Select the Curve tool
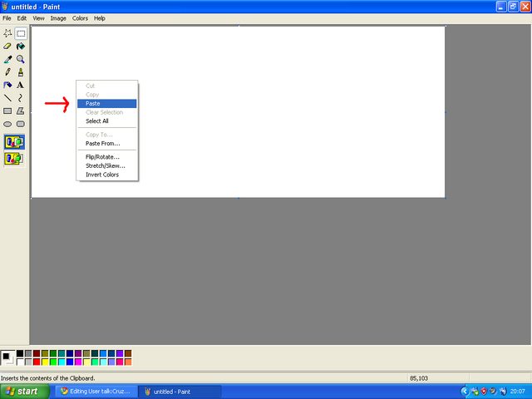This screenshot has width=532, height=399. click(21, 98)
